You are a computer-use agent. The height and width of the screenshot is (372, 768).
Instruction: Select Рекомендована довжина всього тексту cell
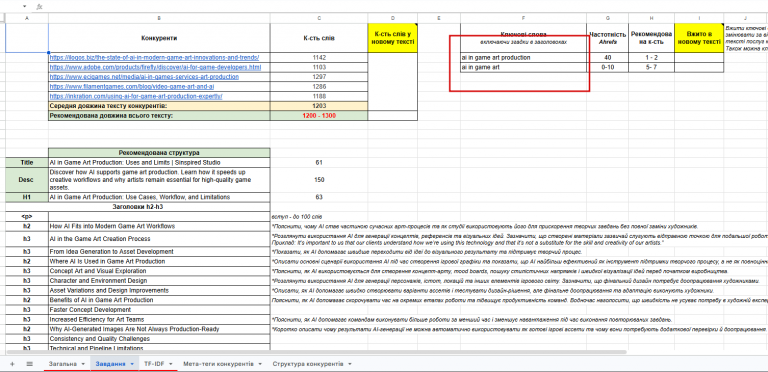click(x=159, y=116)
